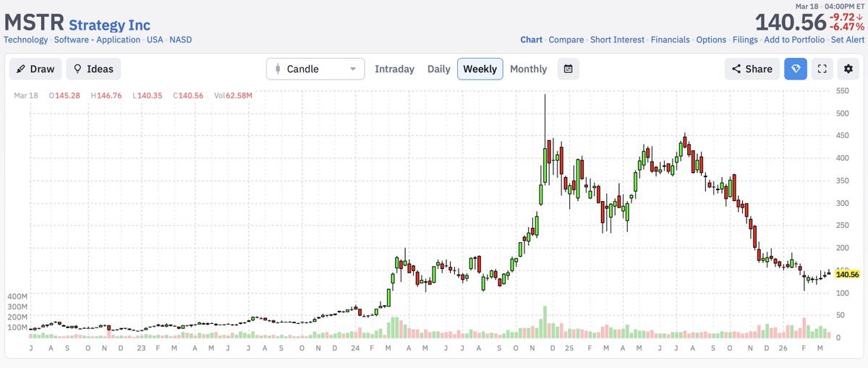Open the calendar date range picker
The image size is (868, 368).
[569, 69]
